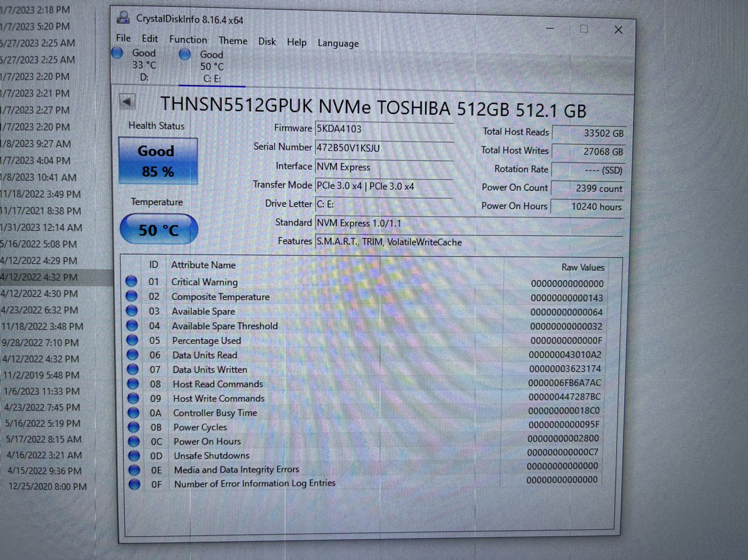
Task: Click status orb for Available Spare Threshold
Action: click(132, 325)
